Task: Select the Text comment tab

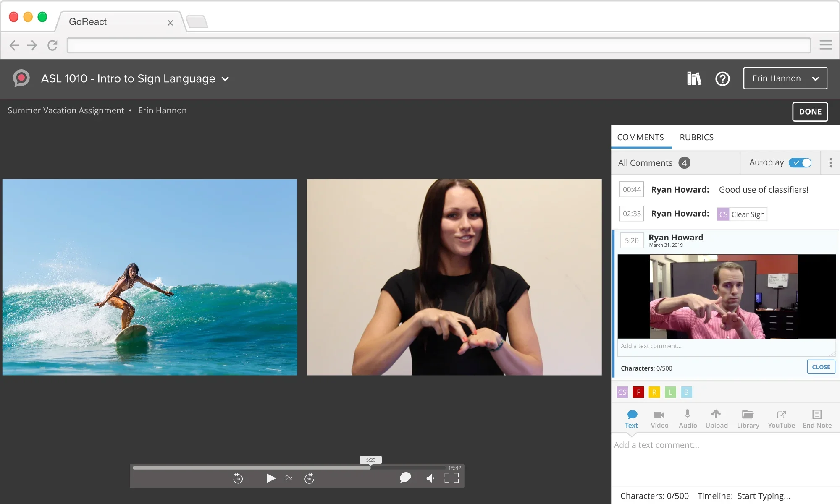Action: [x=631, y=418]
